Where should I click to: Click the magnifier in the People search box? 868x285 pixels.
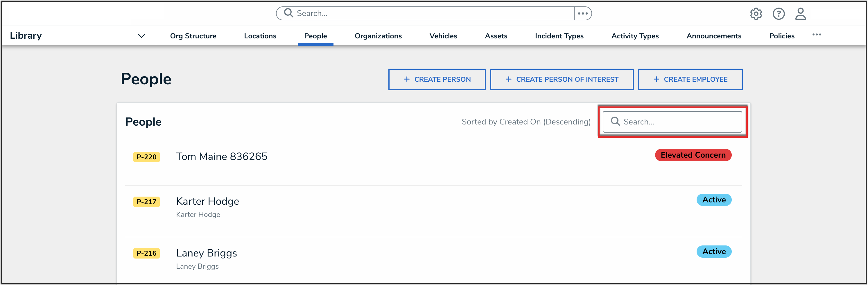coord(615,122)
